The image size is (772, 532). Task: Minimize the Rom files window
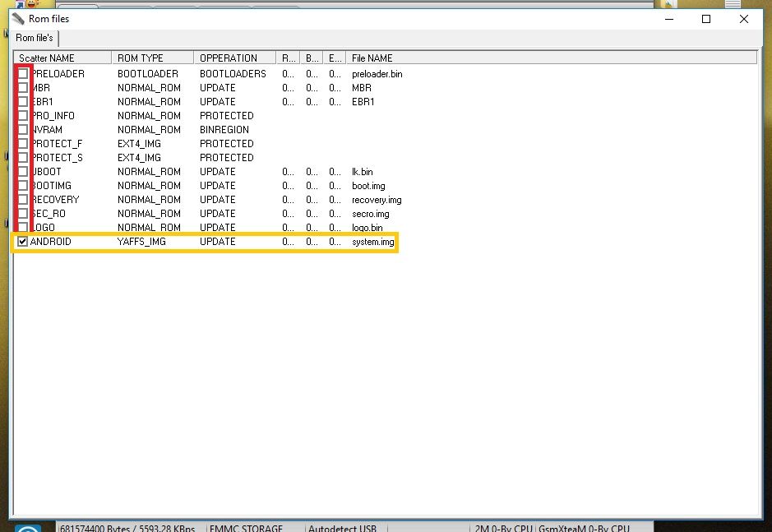[668, 19]
